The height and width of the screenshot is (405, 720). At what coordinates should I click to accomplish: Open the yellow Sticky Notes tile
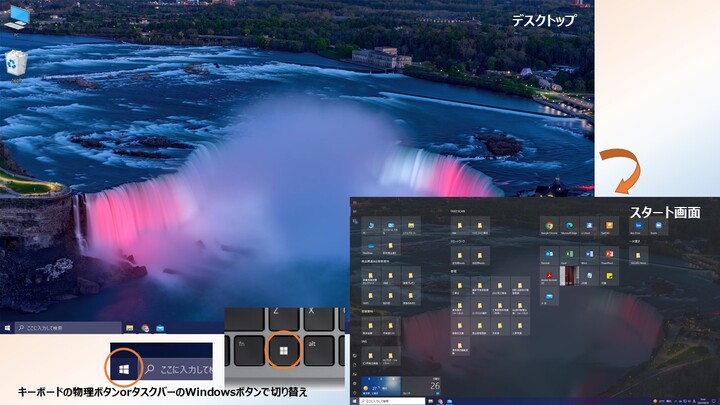tap(609, 276)
